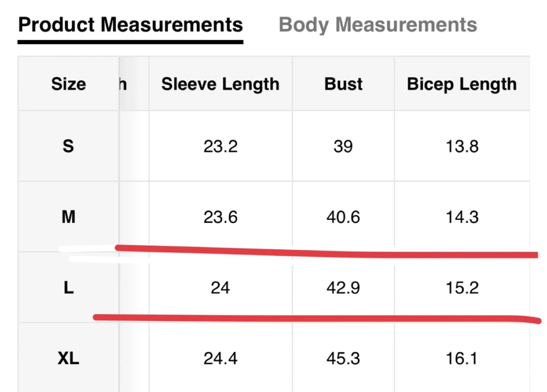Click the bust value 39
Screen dimensions: 547x392
343,146
